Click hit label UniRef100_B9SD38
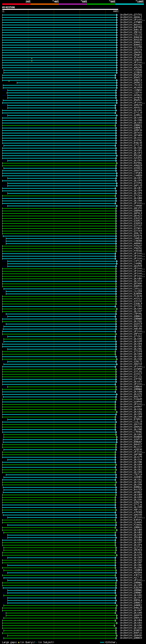This screenshot has width=146, height=644. coord(131,40)
